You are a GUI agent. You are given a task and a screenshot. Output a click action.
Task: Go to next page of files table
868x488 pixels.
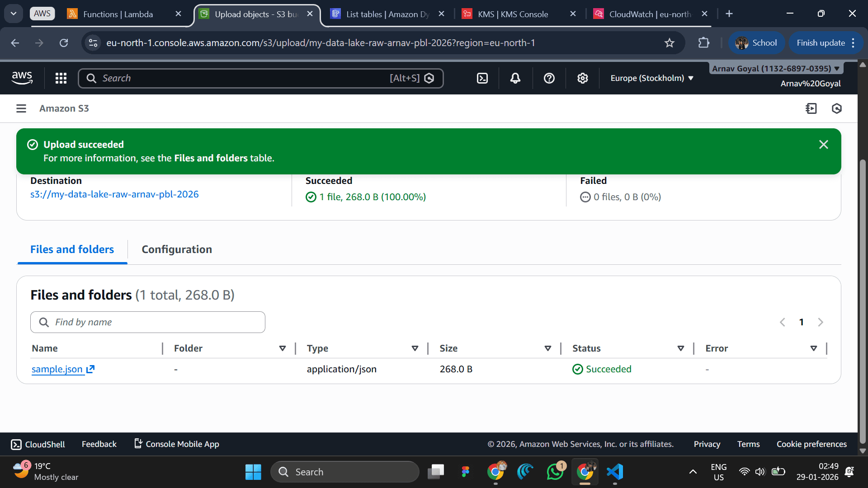[821, 322]
